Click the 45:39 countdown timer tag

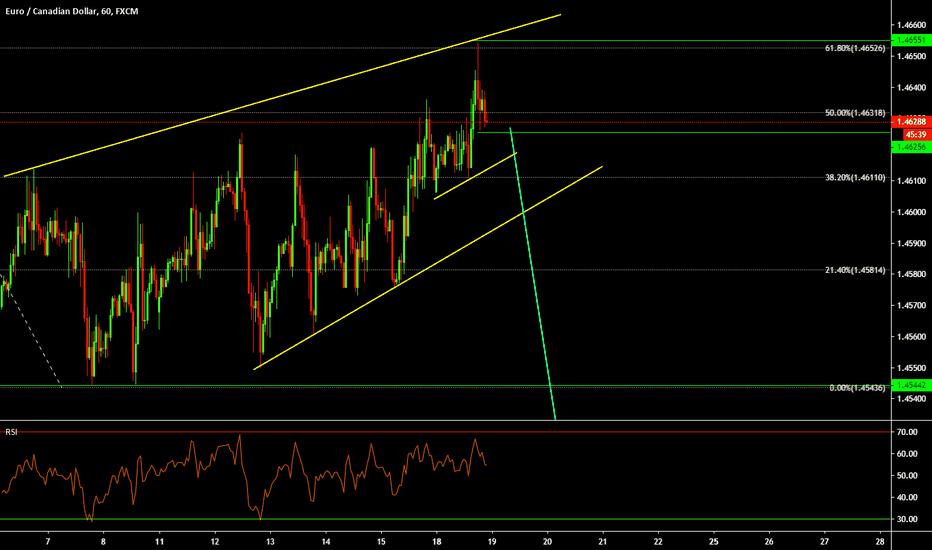914,133
